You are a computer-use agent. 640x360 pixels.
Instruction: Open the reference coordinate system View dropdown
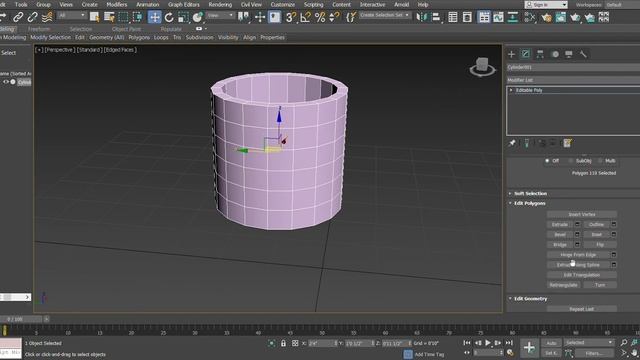click(x=220, y=16)
